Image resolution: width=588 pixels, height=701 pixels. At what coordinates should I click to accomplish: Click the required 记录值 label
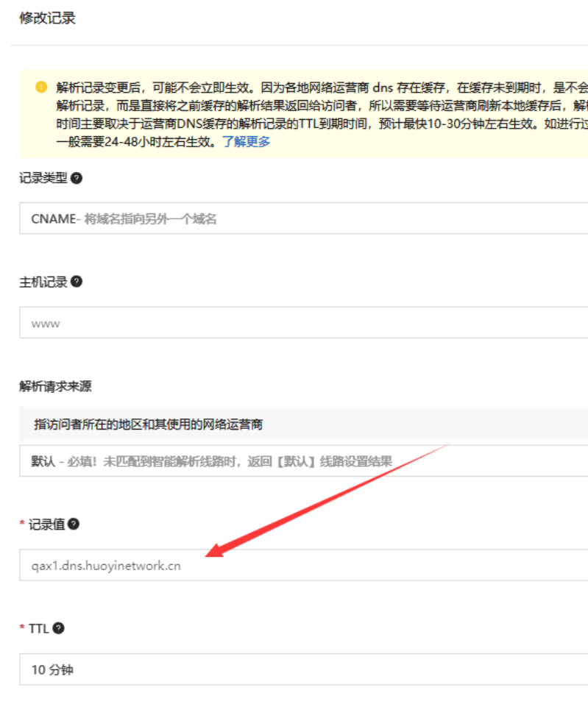pyautogui.click(x=46, y=524)
